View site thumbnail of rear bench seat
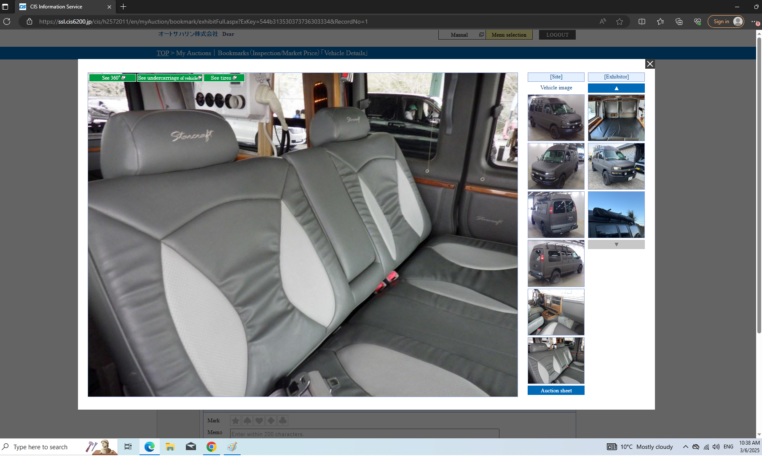Screen dimensions: 762x456 556,360
